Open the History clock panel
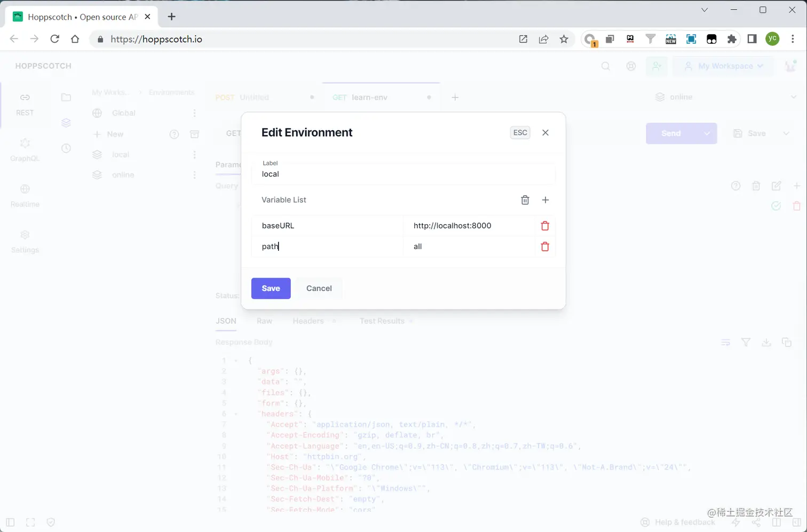The width and height of the screenshot is (807, 532). pyautogui.click(x=66, y=148)
